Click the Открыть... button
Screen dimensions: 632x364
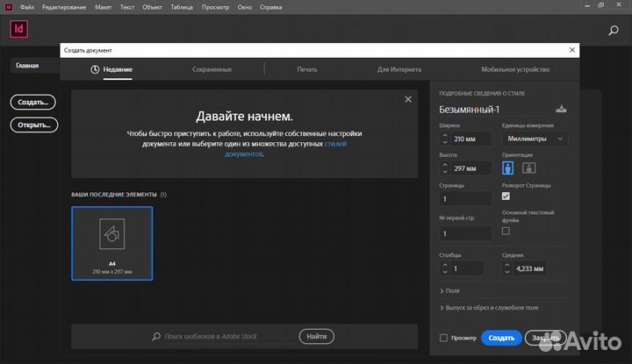34,125
